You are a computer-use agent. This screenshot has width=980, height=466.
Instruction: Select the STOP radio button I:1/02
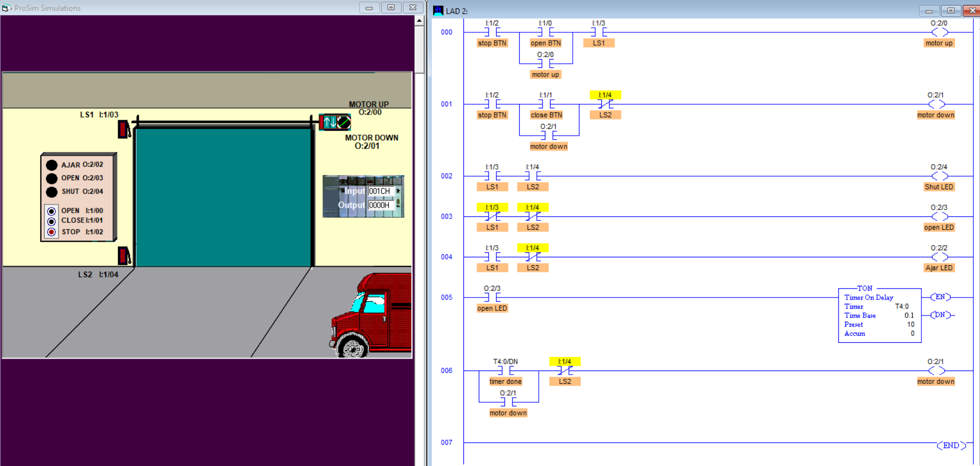coord(51,232)
